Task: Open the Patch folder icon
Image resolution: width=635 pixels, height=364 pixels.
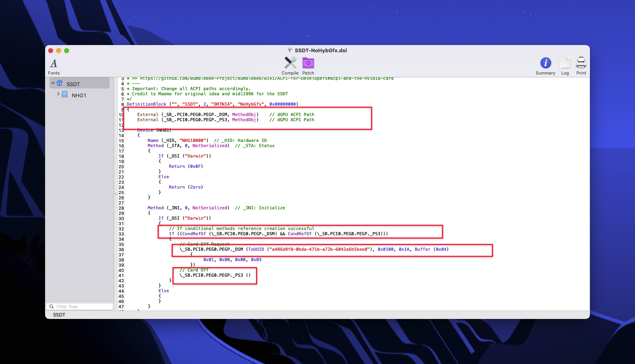Action: tap(308, 63)
